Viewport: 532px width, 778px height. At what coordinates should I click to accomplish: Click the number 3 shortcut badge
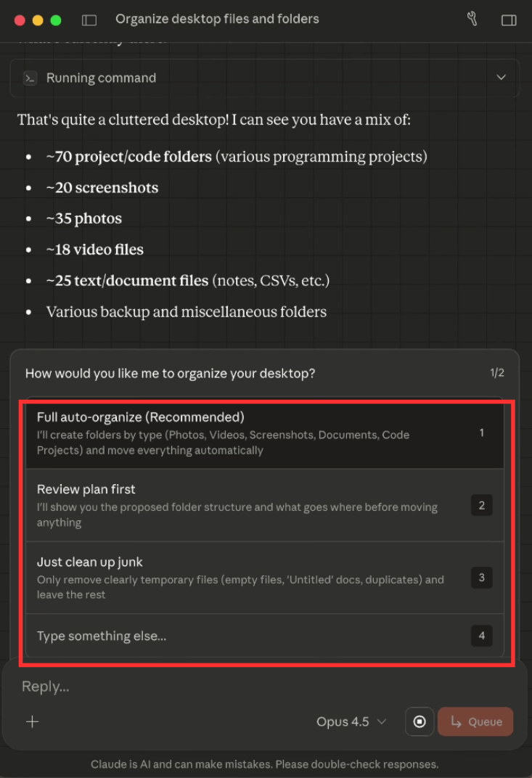pos(481,578)
